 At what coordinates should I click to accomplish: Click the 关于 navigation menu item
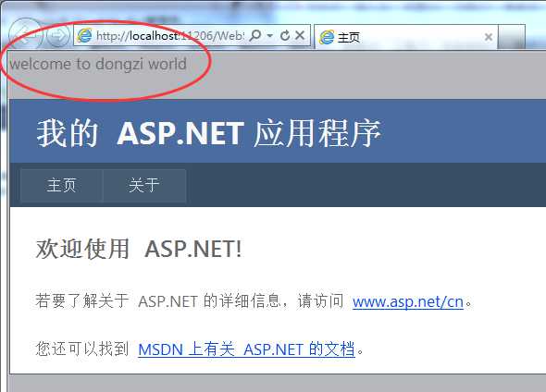[144, 185]
